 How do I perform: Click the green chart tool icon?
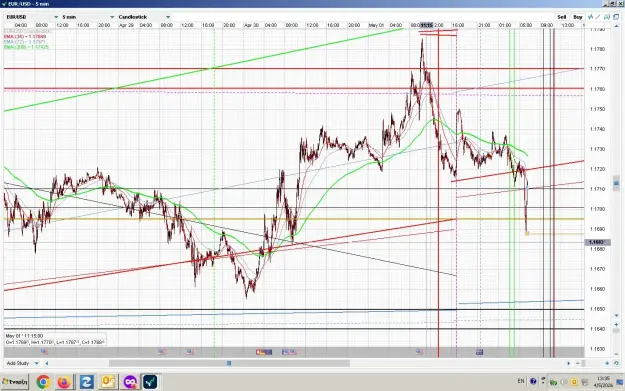coord(607,17)
